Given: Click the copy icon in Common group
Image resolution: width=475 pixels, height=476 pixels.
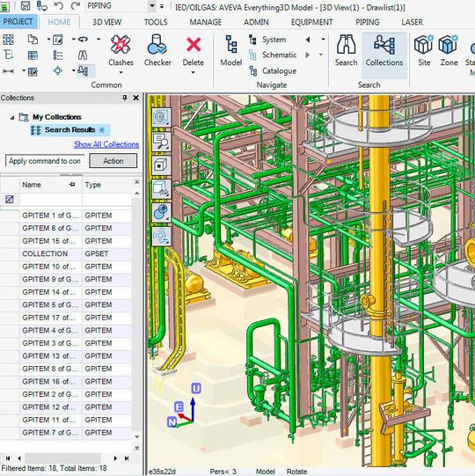Looking at the screenshot, I should click(33, 40).
